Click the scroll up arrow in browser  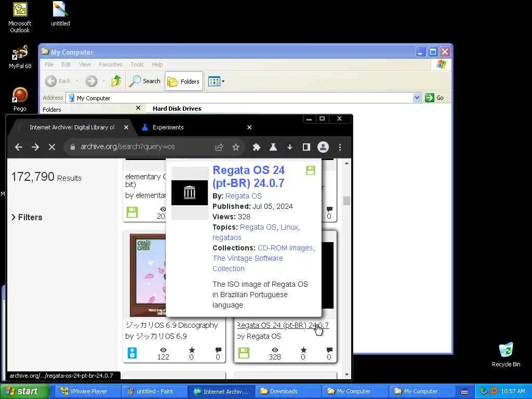347,163
